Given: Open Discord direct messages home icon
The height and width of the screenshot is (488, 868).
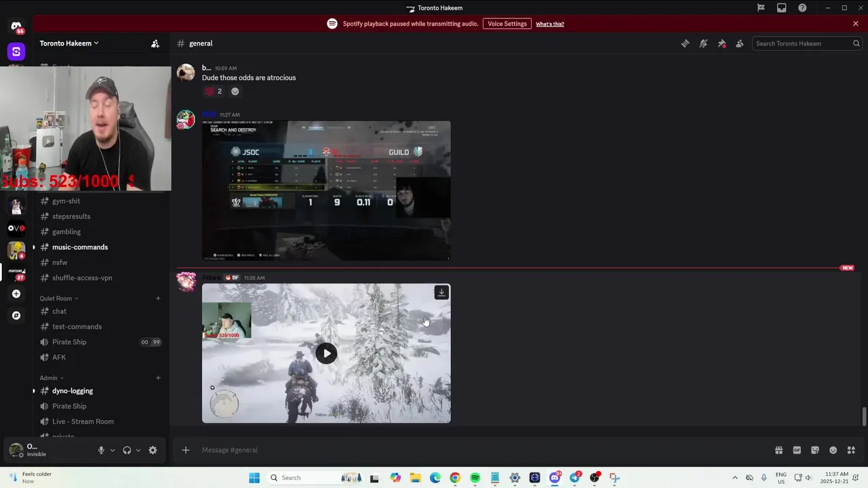Looking at the screenshot, I should [16, 26].
